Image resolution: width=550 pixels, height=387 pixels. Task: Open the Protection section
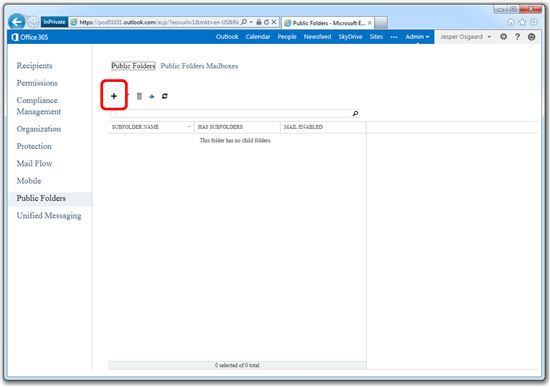tap(34, 146)
